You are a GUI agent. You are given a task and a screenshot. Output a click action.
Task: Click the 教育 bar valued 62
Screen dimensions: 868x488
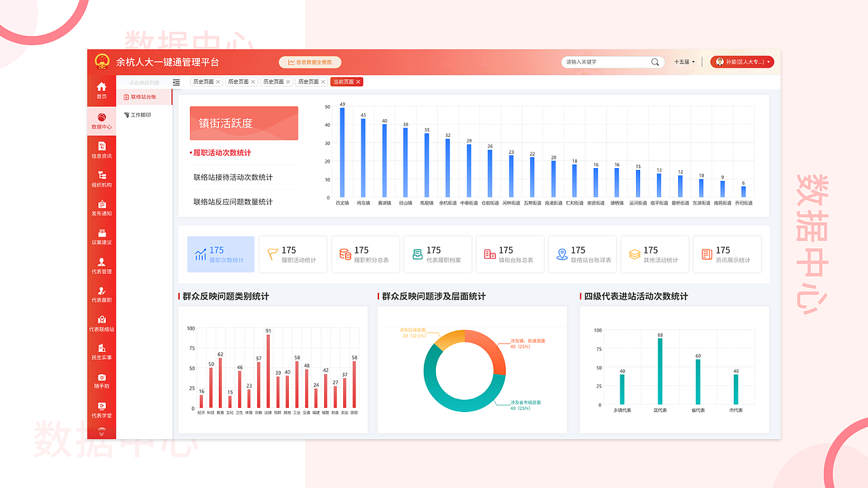(220, 384)
